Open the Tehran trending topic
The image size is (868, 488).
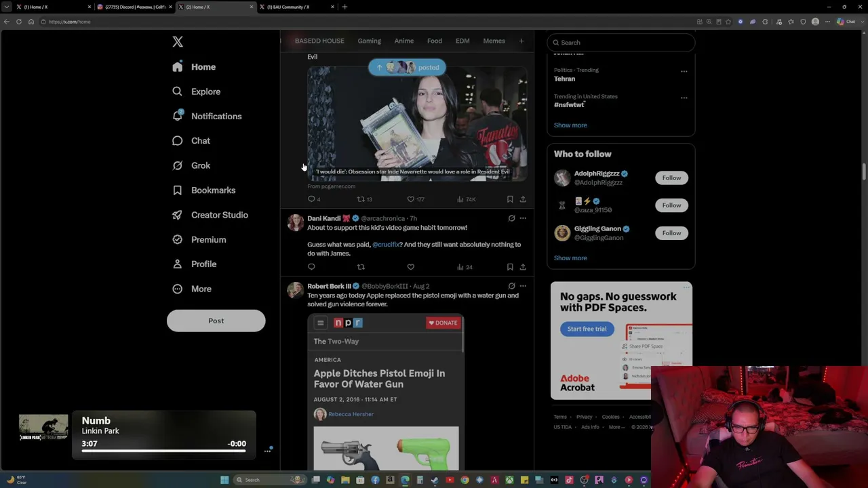[564, 79]
